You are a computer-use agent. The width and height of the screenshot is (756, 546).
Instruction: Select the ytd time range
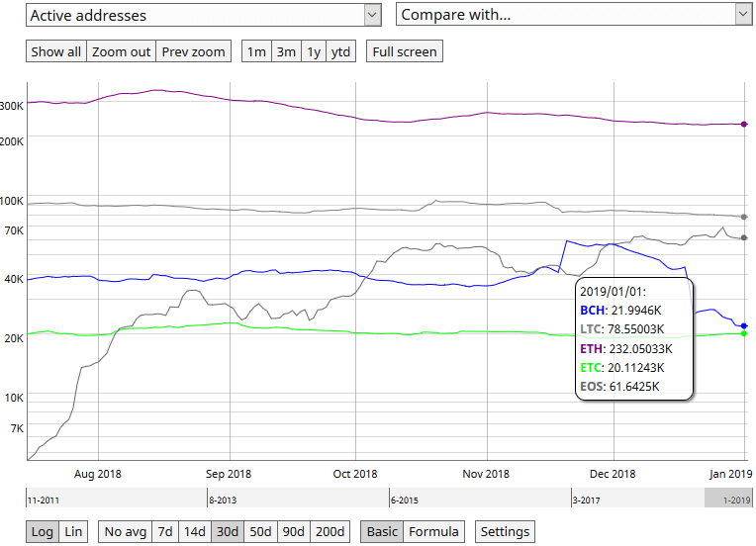(x=340, y=51)
